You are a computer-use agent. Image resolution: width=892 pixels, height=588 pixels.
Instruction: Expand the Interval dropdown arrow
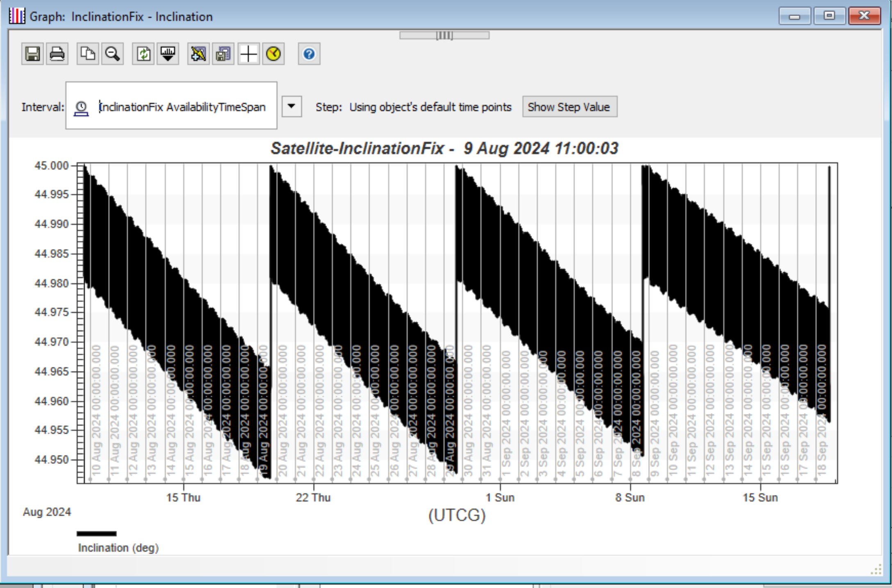point(291,107)
